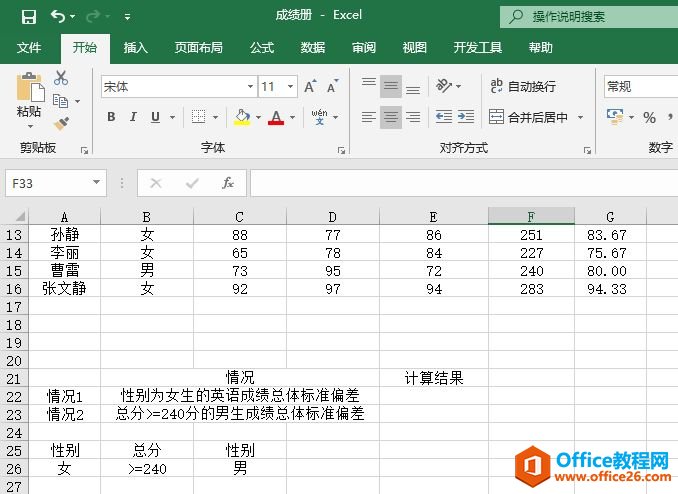The width and height of the screenshot is (678, 494).
Task: Switch to the 页面布局 tab
Action: 198,48
